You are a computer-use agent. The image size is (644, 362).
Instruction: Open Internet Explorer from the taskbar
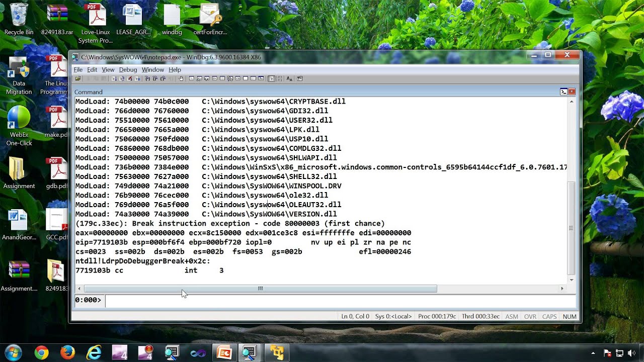pos(94,352)
